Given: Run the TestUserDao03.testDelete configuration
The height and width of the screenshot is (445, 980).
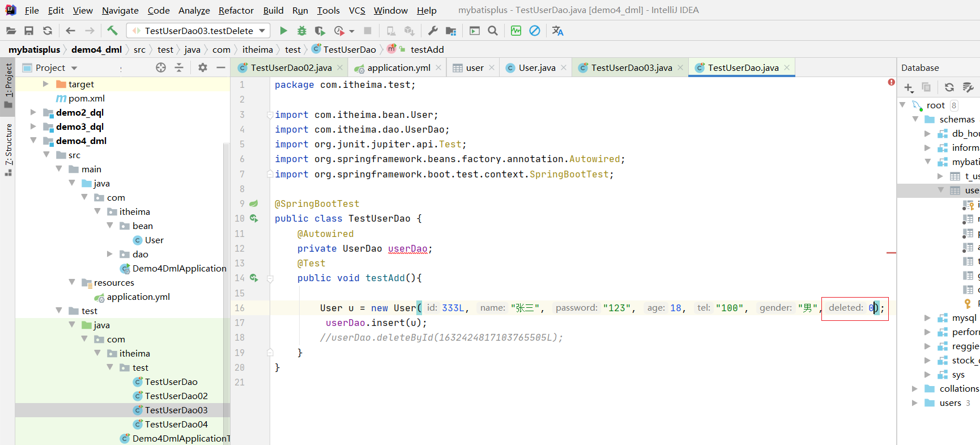Looking at the screenshot, I should point(283,31).
